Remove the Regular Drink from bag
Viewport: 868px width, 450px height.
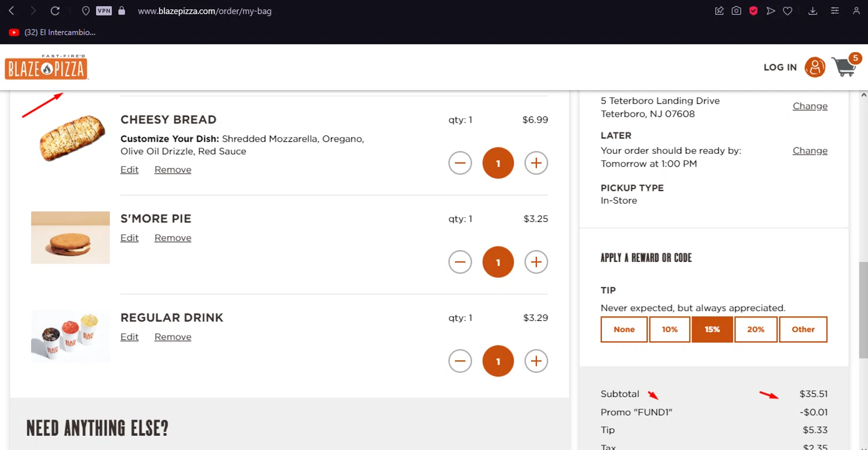click(173, 337)
